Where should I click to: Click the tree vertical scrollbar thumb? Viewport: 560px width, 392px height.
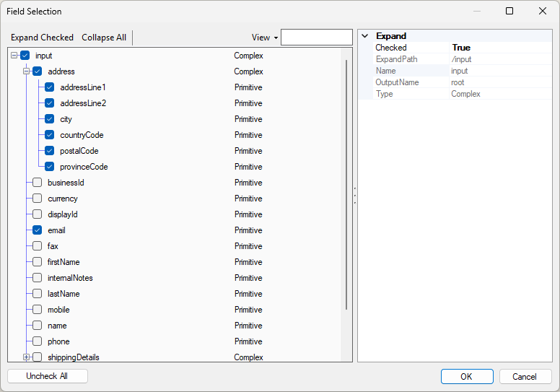(x=346, y=184)
